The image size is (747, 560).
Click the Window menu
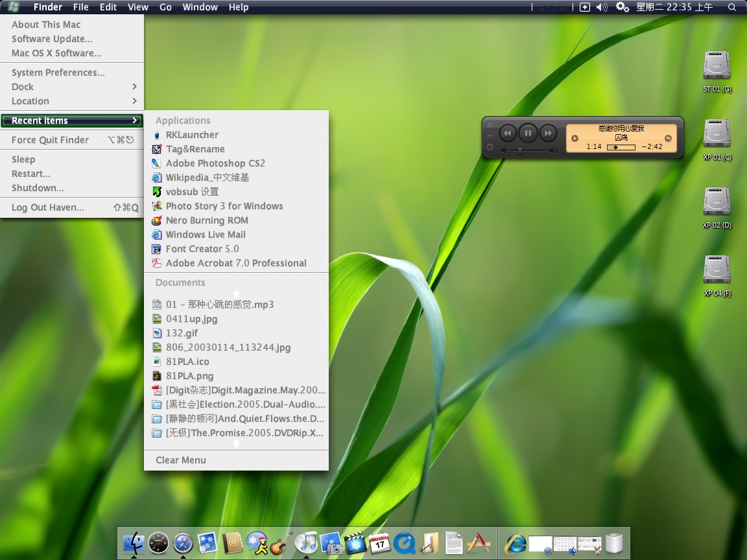(200, 7)
